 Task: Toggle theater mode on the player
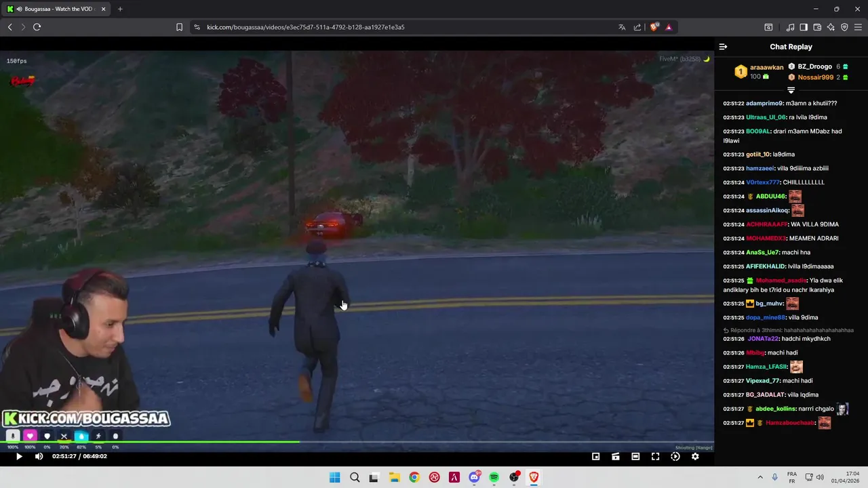click(x=635, y=457)
